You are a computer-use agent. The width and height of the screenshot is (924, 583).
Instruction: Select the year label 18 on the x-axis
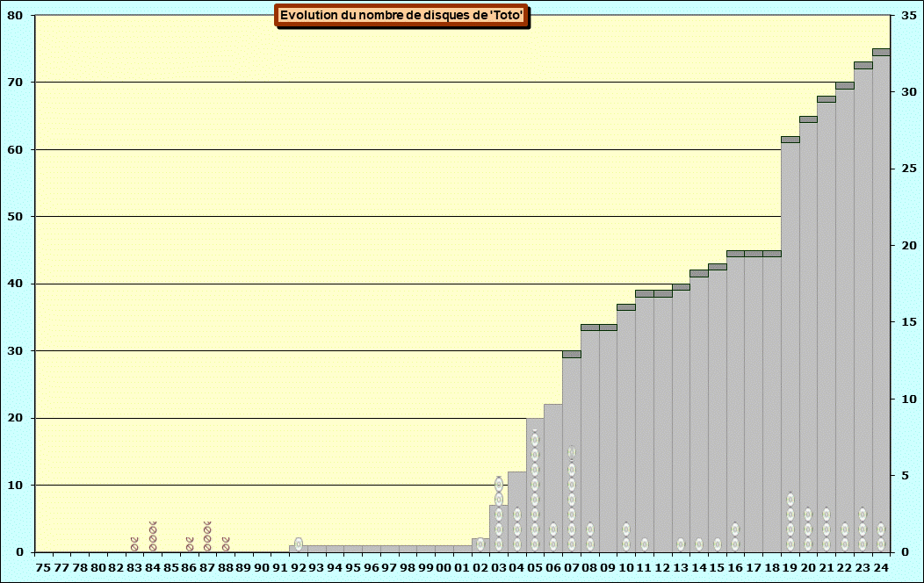772,568
